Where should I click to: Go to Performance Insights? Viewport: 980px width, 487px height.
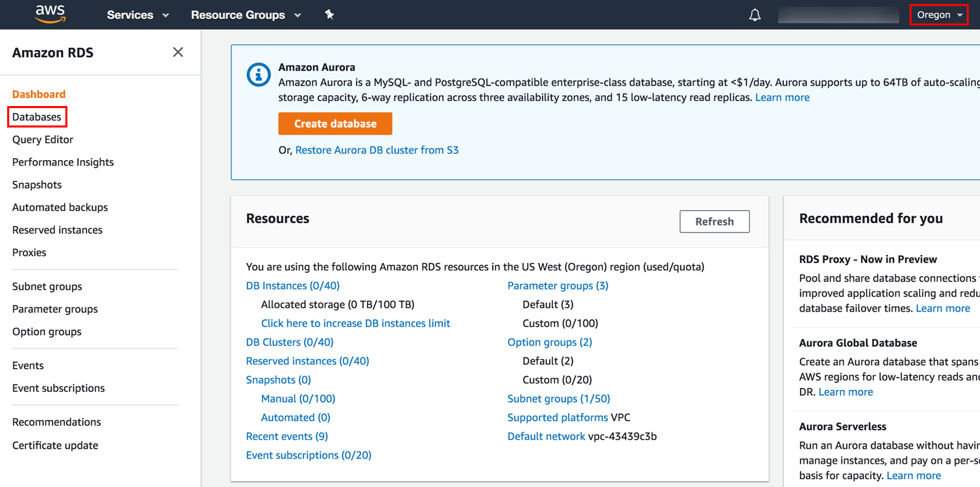tap(63, 162)
